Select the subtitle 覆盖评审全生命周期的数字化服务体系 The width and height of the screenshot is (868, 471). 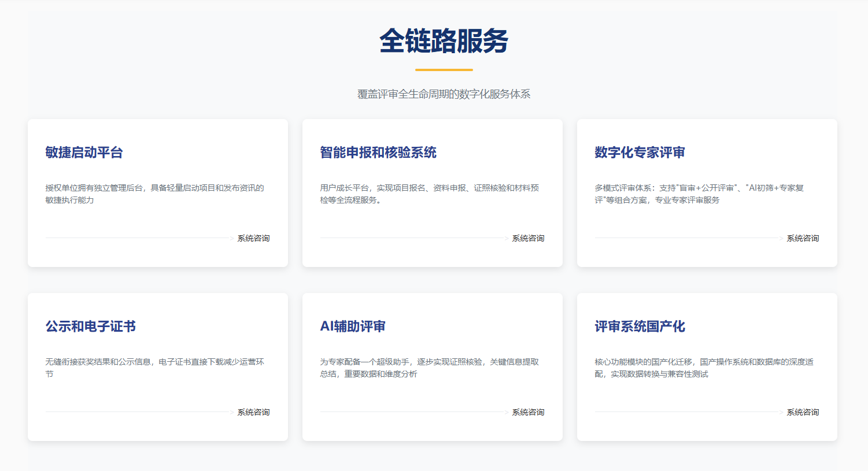coord(444,94)
